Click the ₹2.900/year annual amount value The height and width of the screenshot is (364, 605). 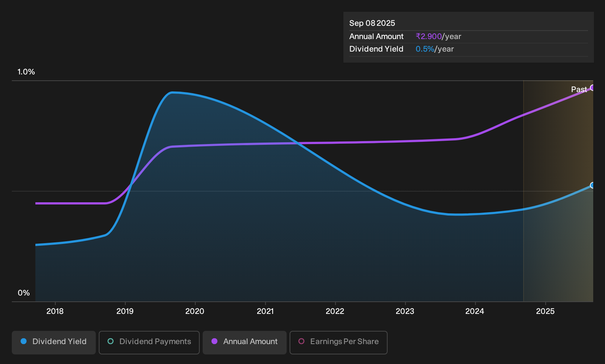(x=438, y=36)
